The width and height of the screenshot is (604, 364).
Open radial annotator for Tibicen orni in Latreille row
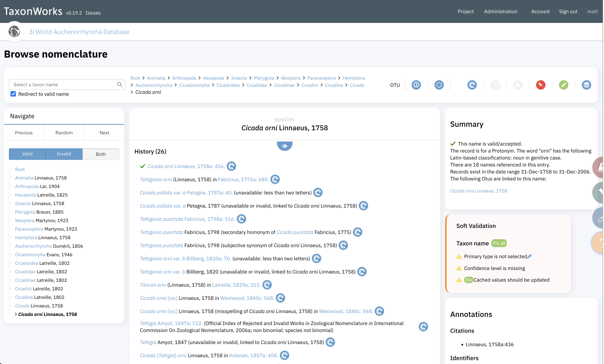pyautogui.click(x=267, y=285)
